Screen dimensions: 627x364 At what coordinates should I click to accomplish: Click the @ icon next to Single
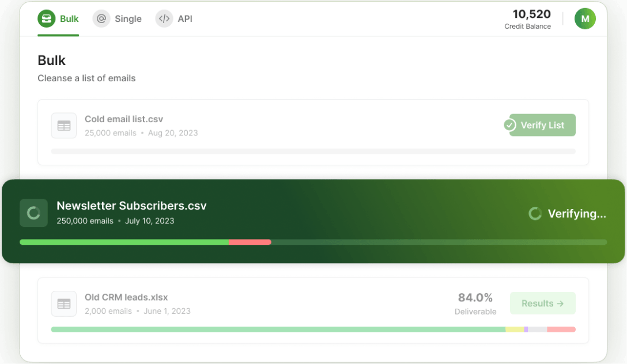(101, 18)
